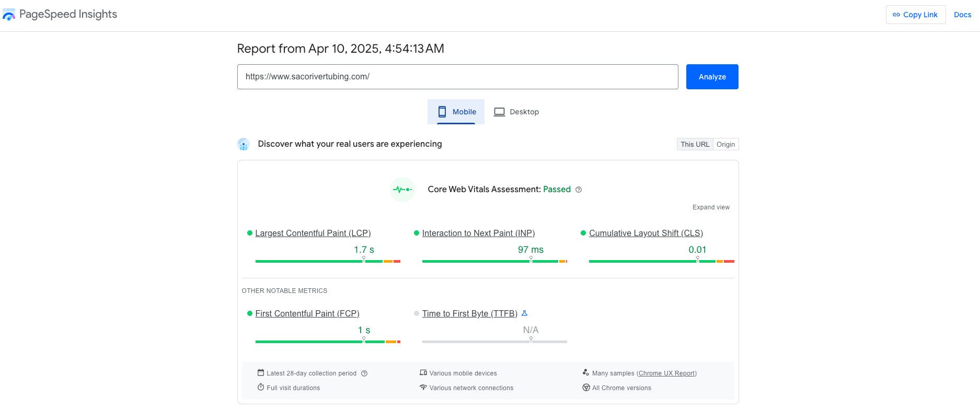This screenshot has width=980, height=411.
Task: Switch to the Desktop tab
Action: click(x=516, y=112)
